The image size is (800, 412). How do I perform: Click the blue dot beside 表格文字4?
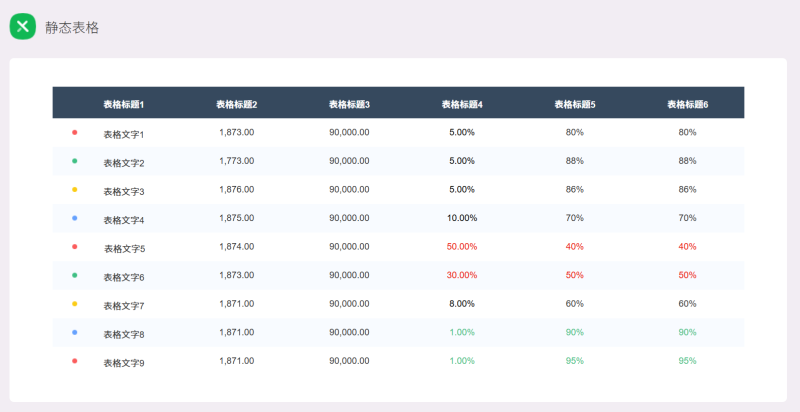[75, 218]
